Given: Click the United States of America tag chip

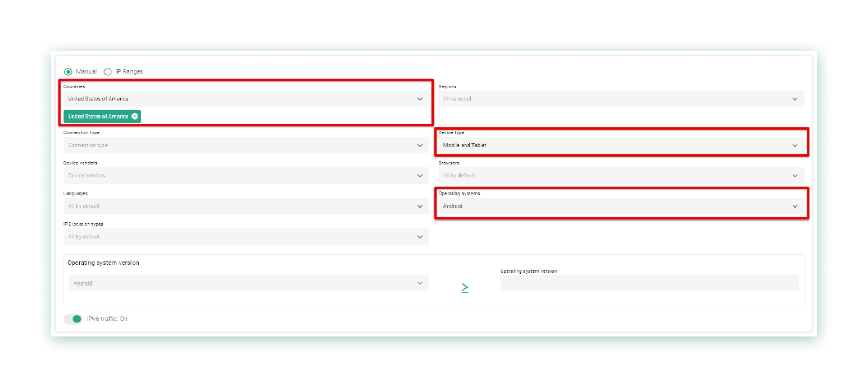Looking at the screenshot, I should pos(98,117).
